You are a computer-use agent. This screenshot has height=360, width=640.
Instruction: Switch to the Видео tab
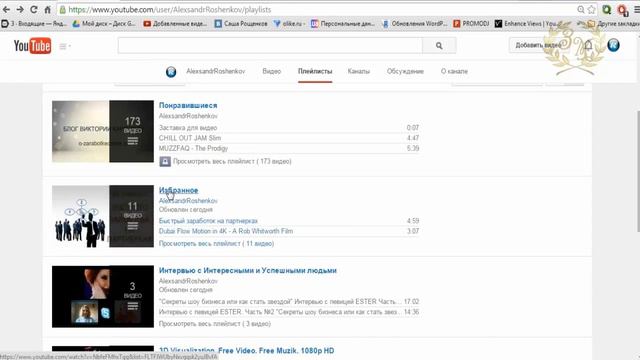[x=272, y=71]
